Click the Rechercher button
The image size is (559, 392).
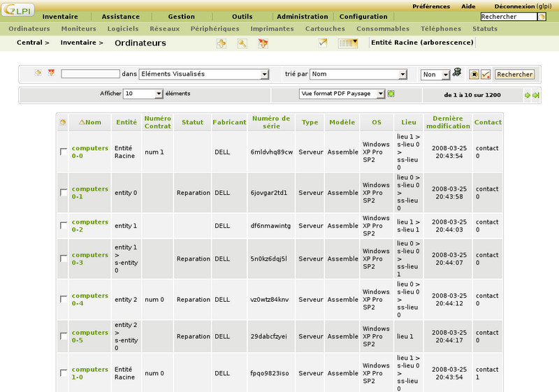click(x=514, y=75)
